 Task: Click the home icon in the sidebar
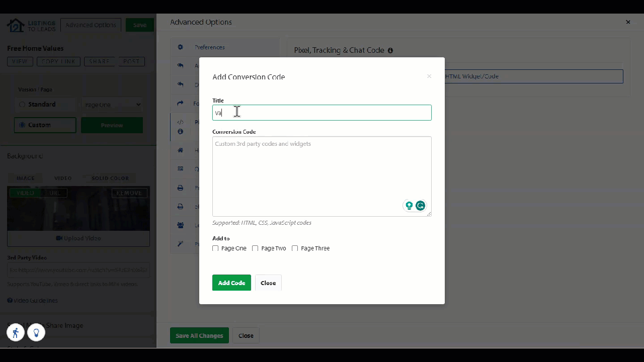[180, 150]
